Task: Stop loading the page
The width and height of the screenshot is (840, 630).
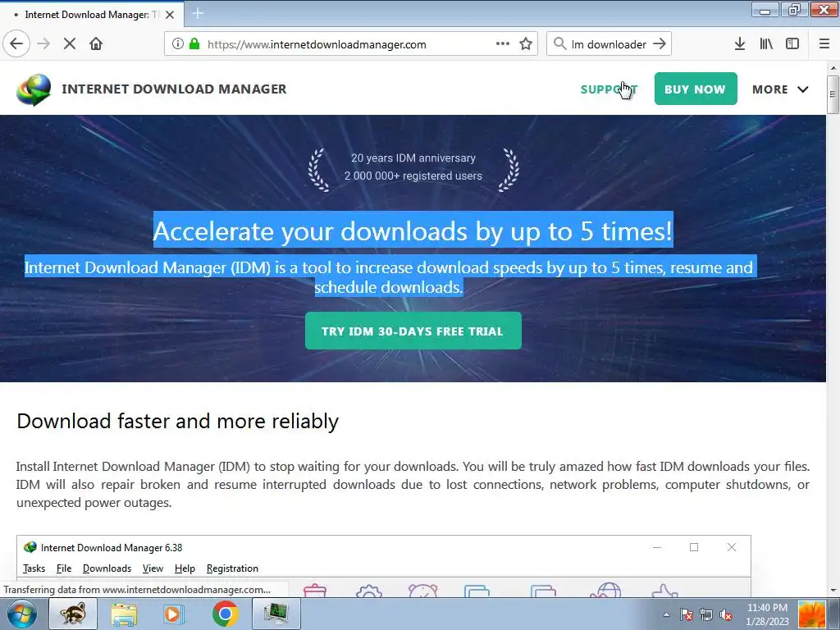Action: point(70,44)
